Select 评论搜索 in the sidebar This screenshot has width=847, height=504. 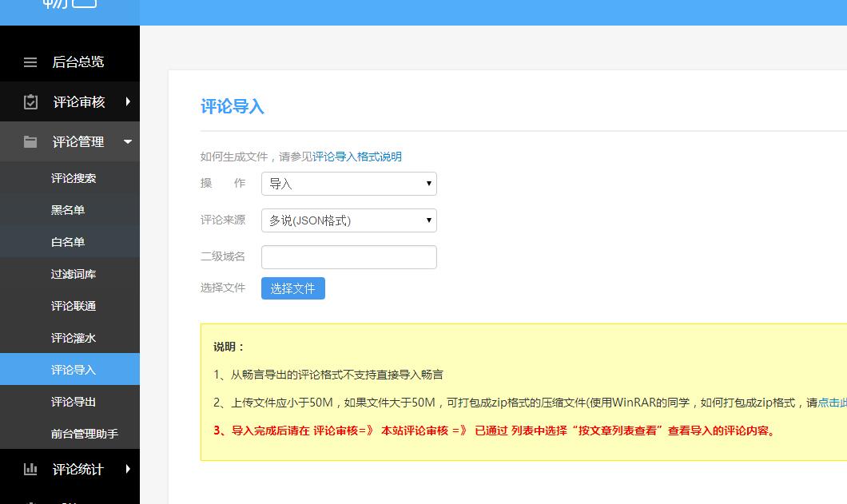pyautogui.click(x=72, y=177)
